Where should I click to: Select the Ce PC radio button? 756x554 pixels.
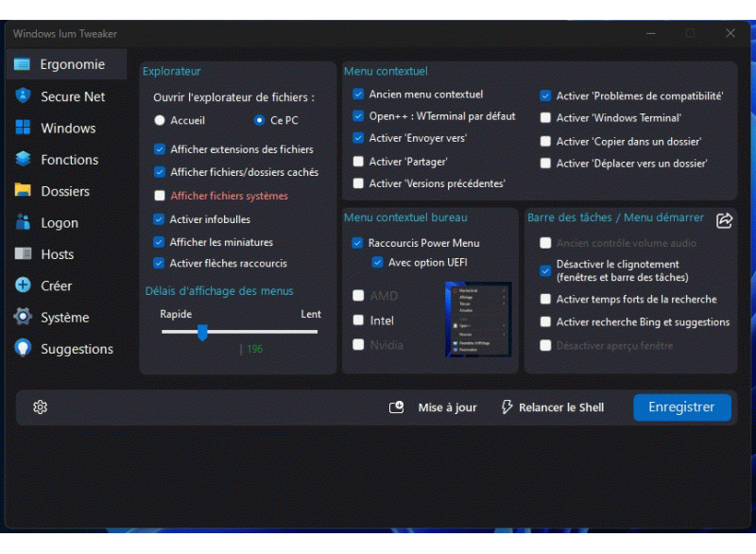tap(259, 120)
